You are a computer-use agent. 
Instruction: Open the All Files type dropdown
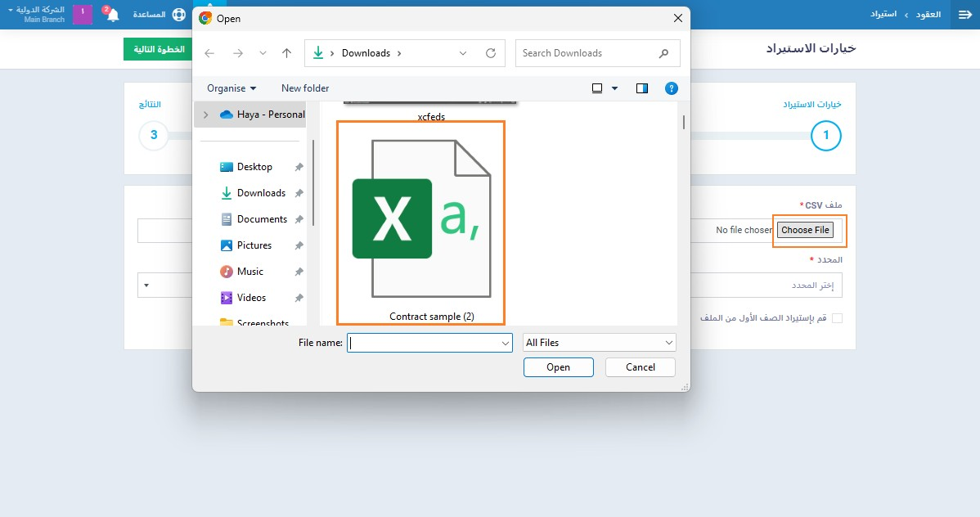(x=600, y=343)
